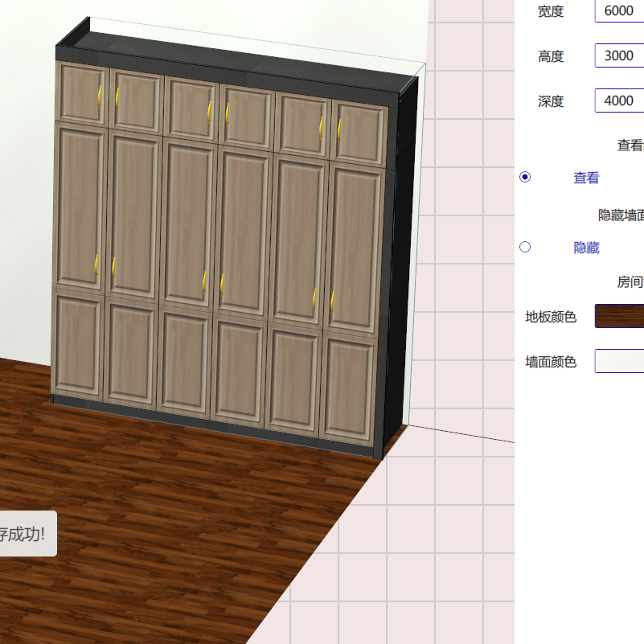
Task: Click the 宽度 input showing 6000
Action: pyautogui.click(x=619, y=11)
